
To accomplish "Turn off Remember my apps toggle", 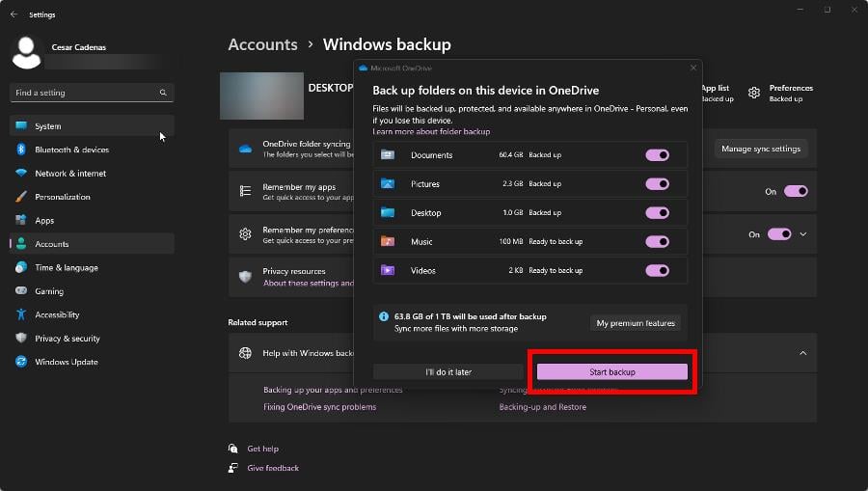I will pyautogui.click(x=795, y=191).
